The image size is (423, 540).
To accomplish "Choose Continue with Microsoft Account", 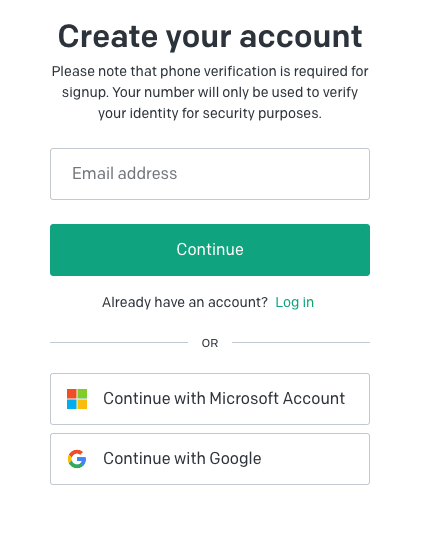I will pyautogui.click(x=210, y=399).
